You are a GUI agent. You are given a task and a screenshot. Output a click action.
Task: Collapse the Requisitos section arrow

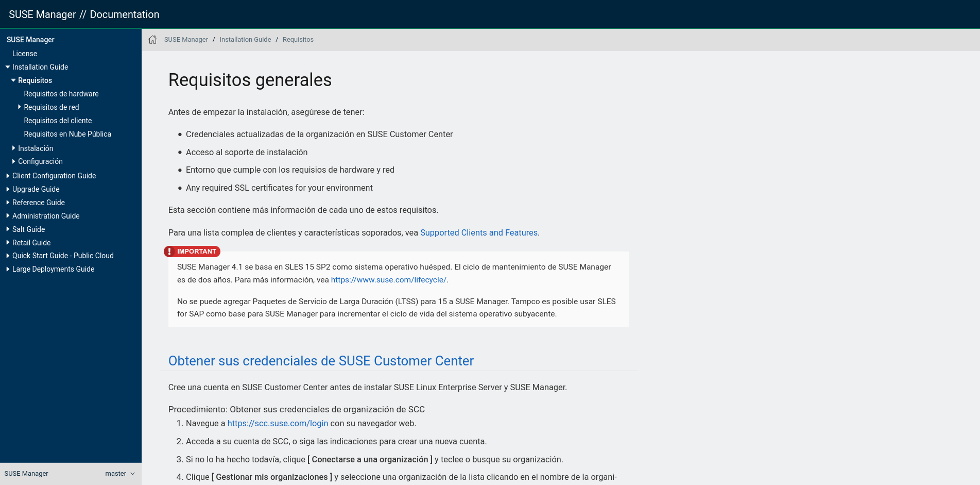pyautogui.click(x=13, y=80)
